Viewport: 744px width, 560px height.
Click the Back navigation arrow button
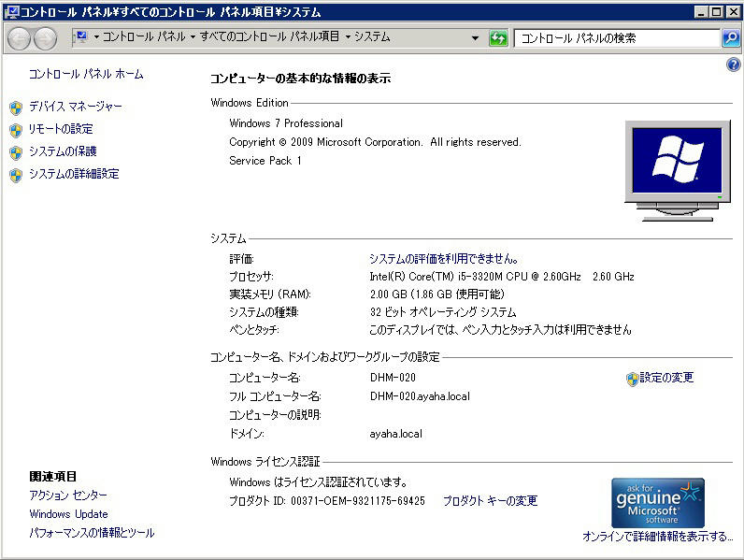(20, 38)
